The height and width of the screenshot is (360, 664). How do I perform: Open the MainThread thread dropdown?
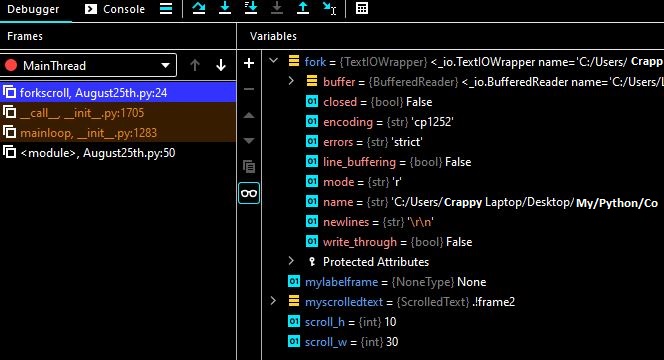tap(89, 65)
